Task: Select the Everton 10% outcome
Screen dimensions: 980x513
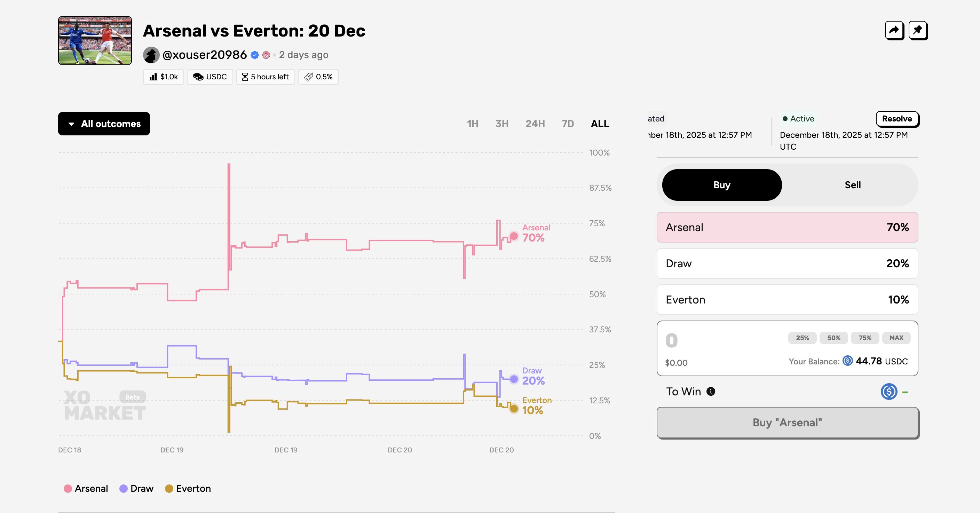Action: tap(787, 300)
